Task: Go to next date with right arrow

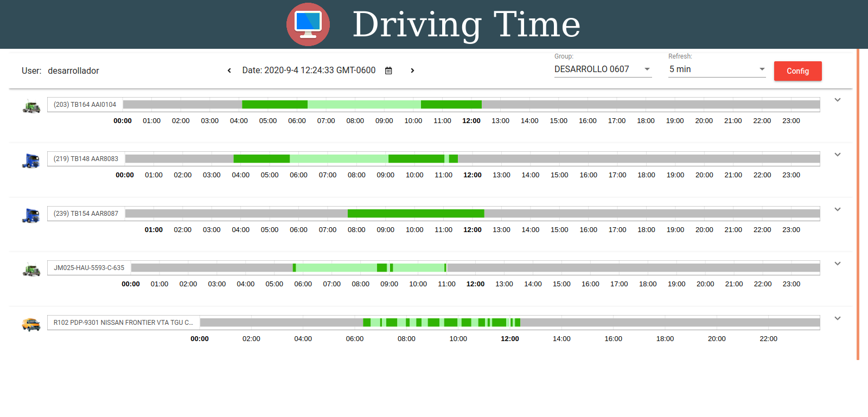Action: tap(412, 70)
